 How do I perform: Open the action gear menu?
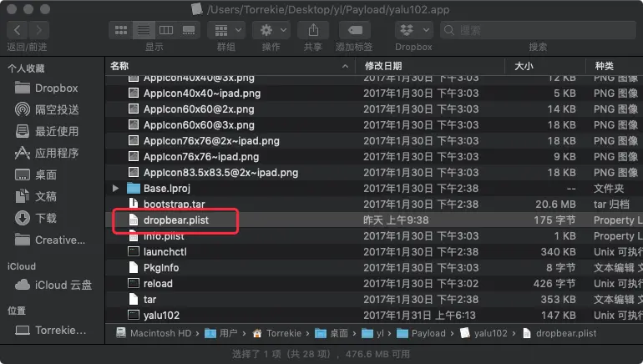(x=271, y=30)
